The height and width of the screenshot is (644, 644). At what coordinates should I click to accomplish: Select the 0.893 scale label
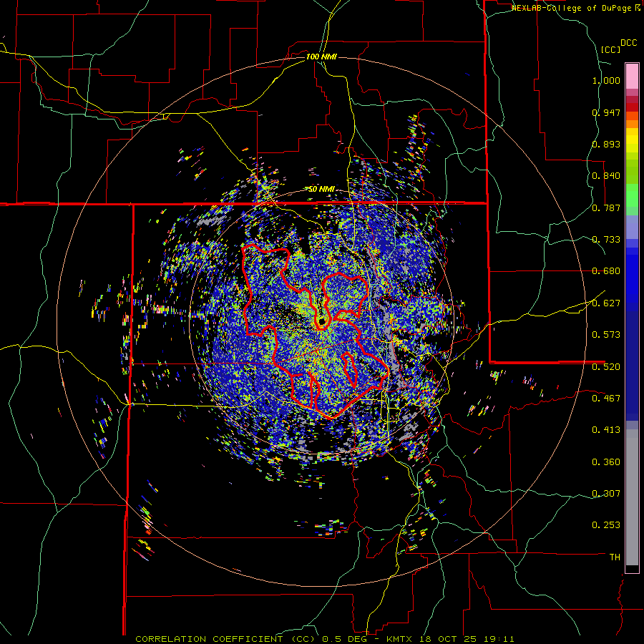(x=606, y=144)
